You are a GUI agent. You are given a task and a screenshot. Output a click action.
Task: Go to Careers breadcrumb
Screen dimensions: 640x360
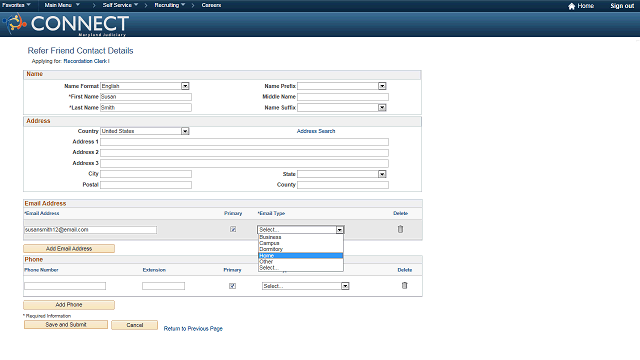pos(211,5)
